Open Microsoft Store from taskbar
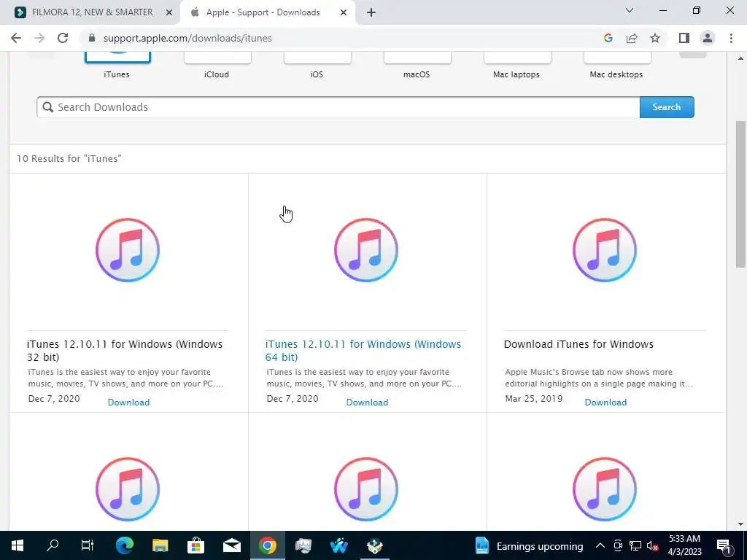 coord(196,545)
